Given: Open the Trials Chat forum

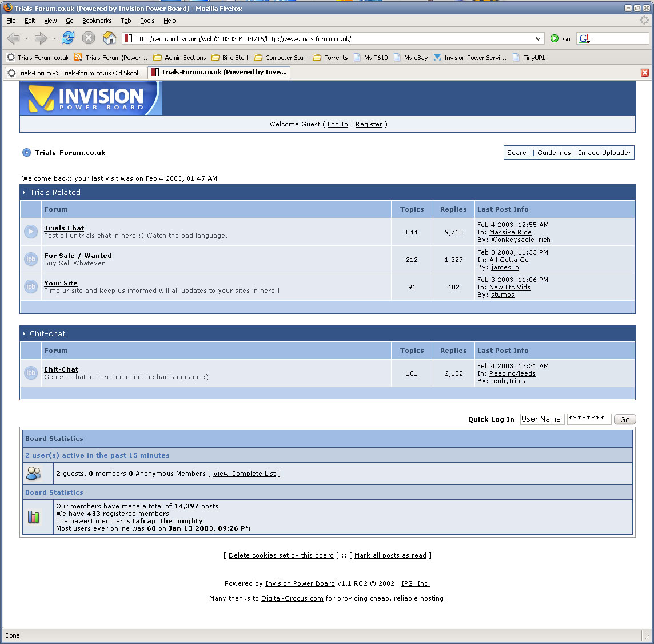Looking at the screenshot, I should coord(64,228).
